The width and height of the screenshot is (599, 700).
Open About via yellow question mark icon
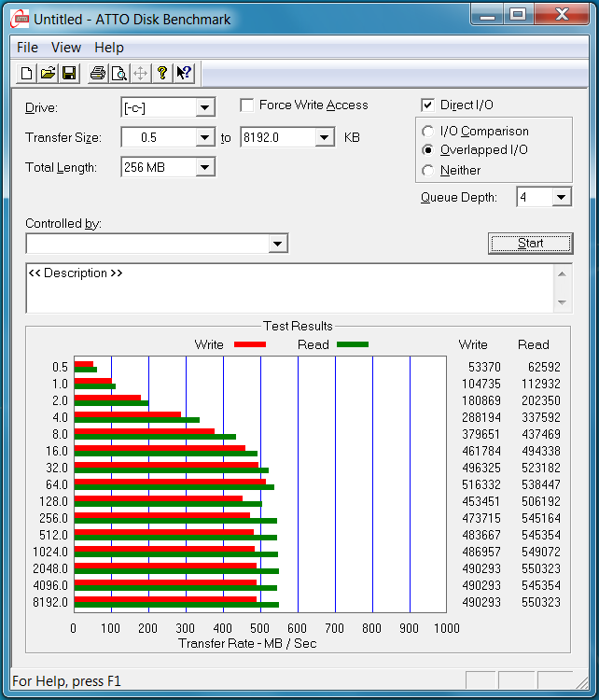[x=162, y=73]
